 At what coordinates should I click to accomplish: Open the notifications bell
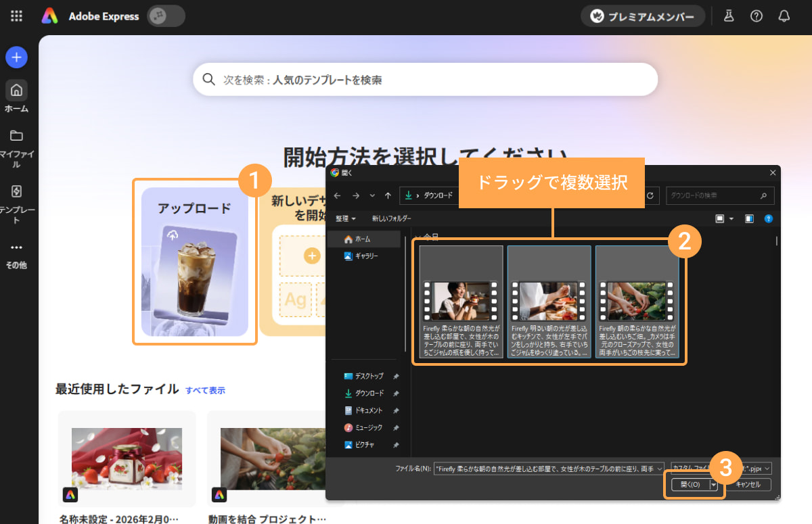coord(784,16)
